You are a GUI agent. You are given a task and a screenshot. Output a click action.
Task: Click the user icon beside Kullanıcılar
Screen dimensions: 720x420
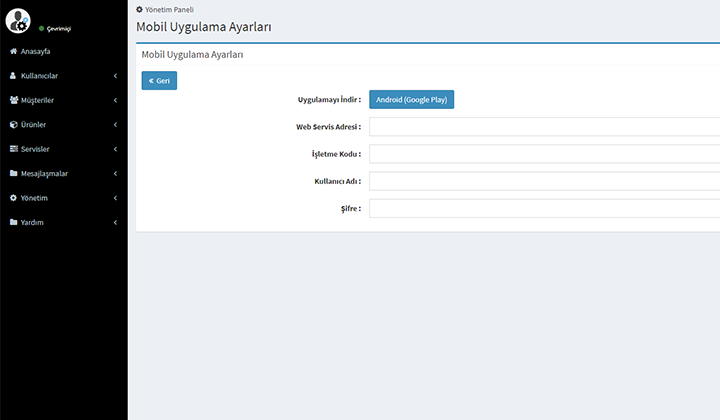point(13,76)
